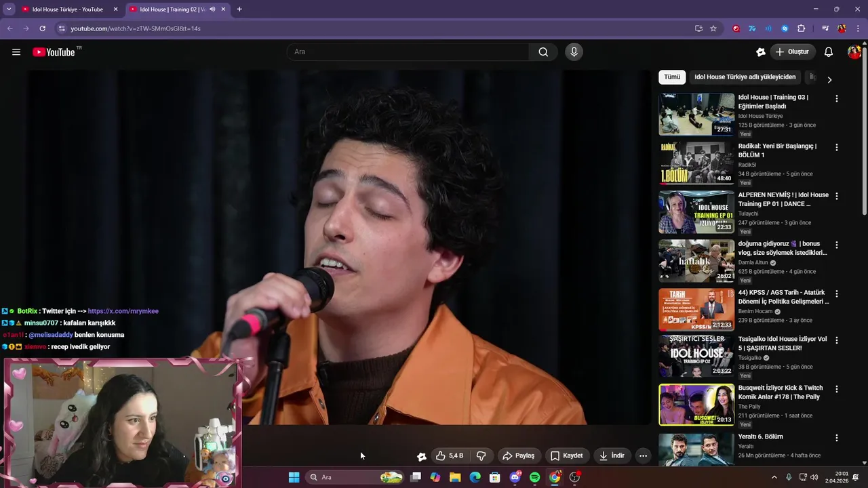This screenshot has width=868, height=488.
Task: Open Spotify from the taskbar
Action: (x=534, y=477)
